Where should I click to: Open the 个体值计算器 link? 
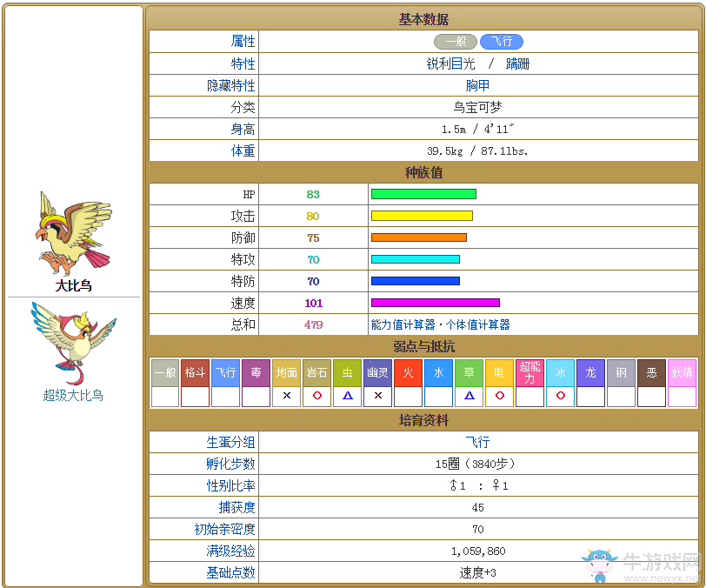coord(477,324)
